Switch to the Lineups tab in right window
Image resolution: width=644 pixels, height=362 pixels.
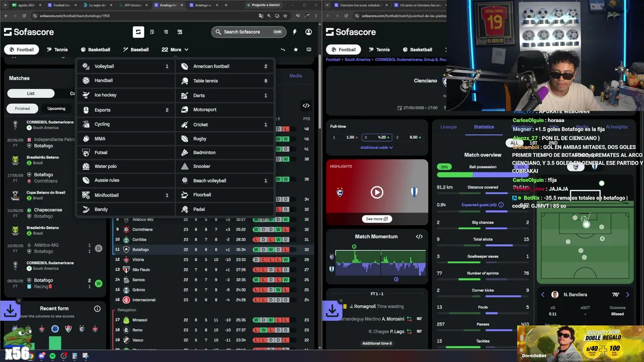pos(448,127)
